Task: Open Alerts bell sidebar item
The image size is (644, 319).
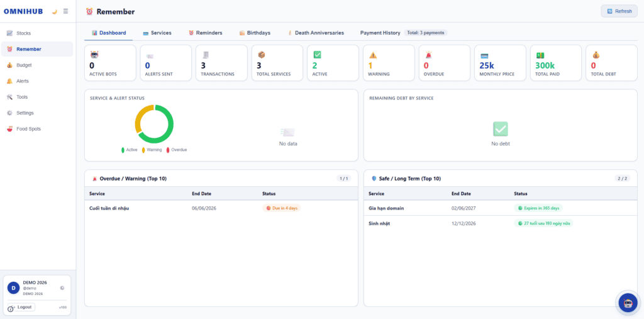Action: [37, 81]
